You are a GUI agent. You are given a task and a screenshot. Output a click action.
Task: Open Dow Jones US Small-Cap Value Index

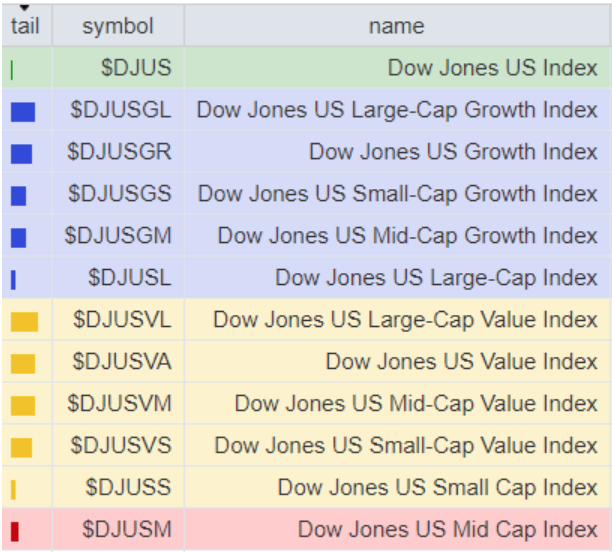point(406,446)
